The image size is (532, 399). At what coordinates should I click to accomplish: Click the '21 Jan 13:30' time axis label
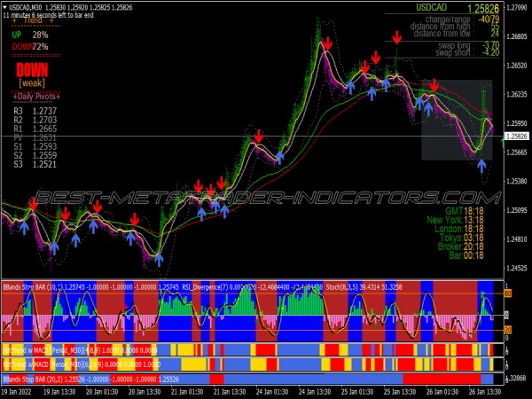(x=230, y=392)
